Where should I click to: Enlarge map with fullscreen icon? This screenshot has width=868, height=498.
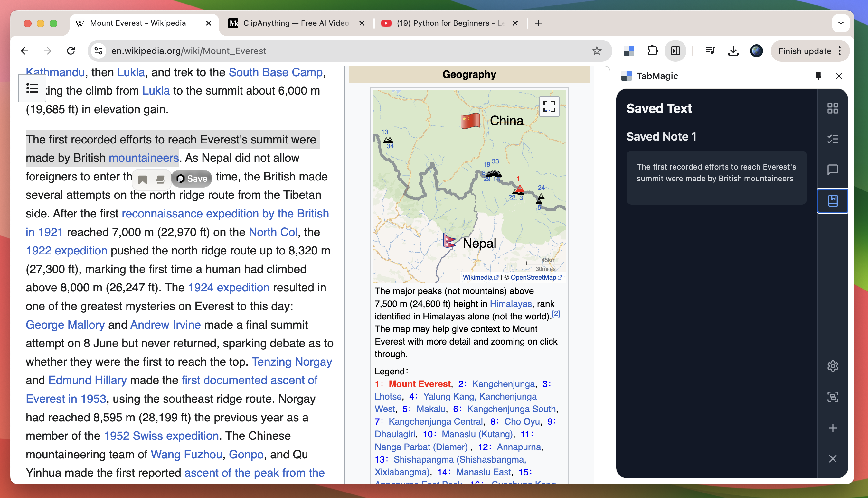click(549, 106)
